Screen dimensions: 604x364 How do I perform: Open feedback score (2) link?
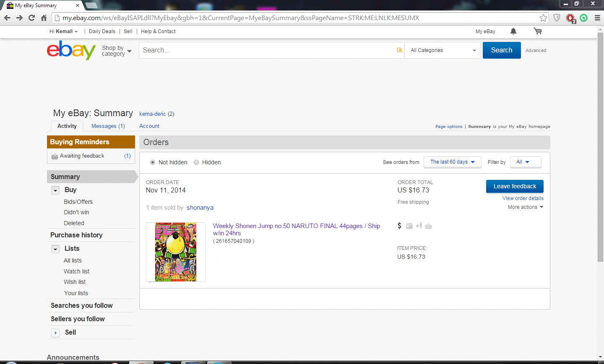pos(171,114)
